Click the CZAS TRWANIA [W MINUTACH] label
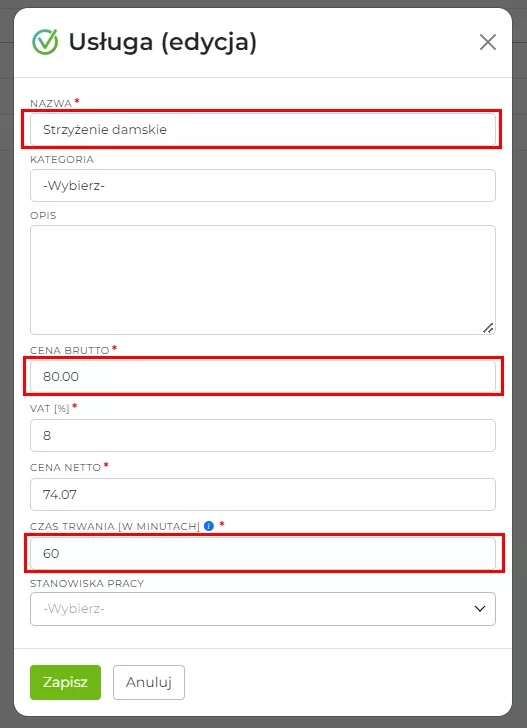 pyautogui.click(x=115, y=526)
